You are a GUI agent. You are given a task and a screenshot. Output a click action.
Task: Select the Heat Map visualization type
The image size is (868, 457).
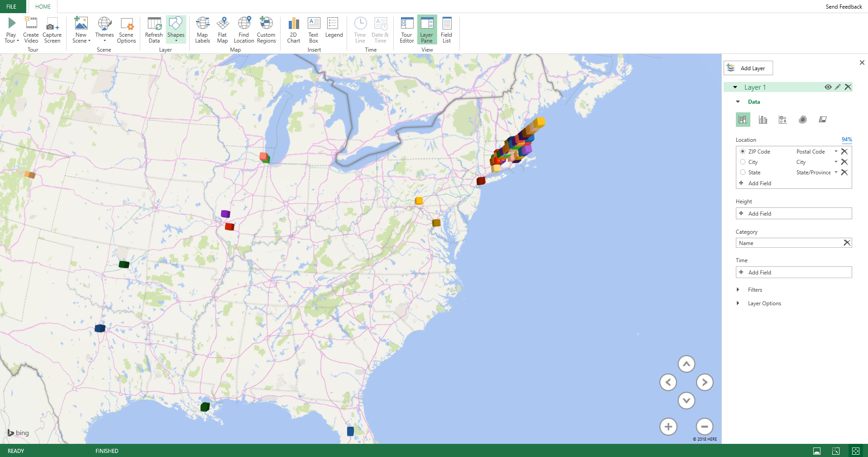(802, 119)
